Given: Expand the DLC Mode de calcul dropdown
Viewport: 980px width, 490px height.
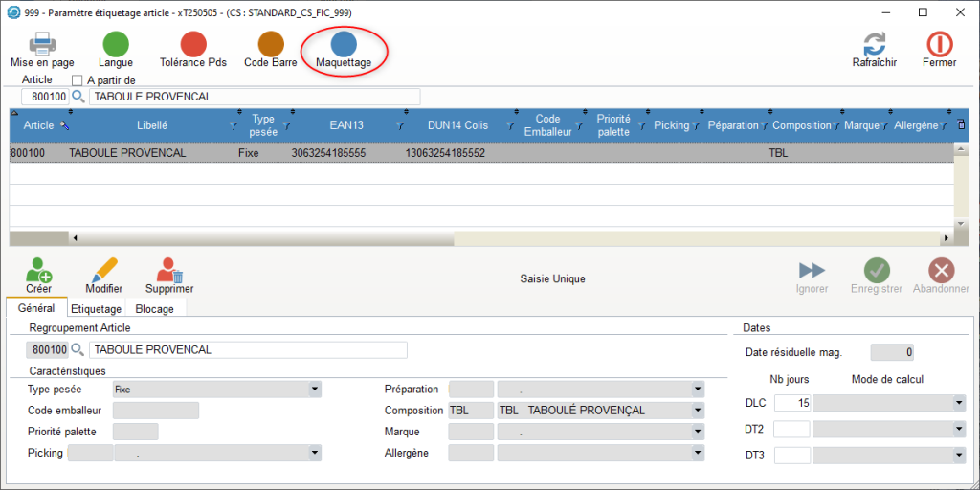Looking at the screenshot, I should (x=959, y=403).
